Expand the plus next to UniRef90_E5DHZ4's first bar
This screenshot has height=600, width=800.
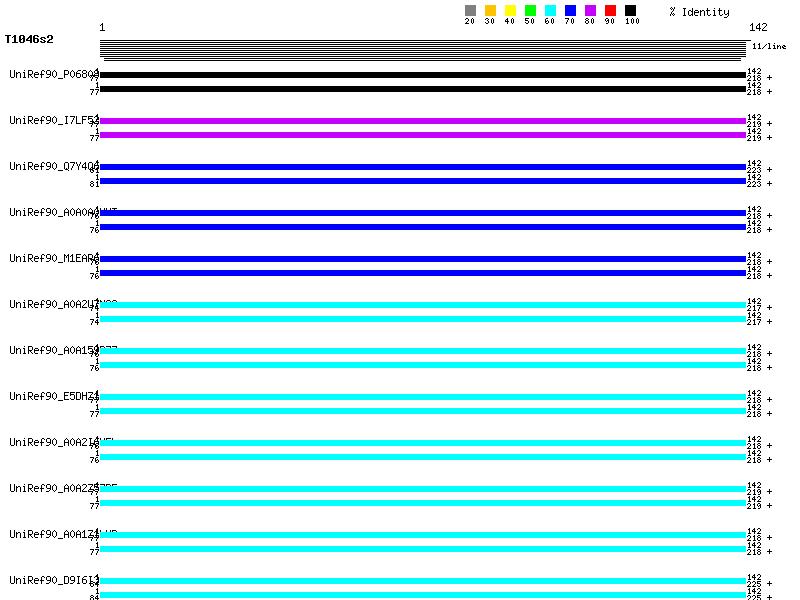769,400
